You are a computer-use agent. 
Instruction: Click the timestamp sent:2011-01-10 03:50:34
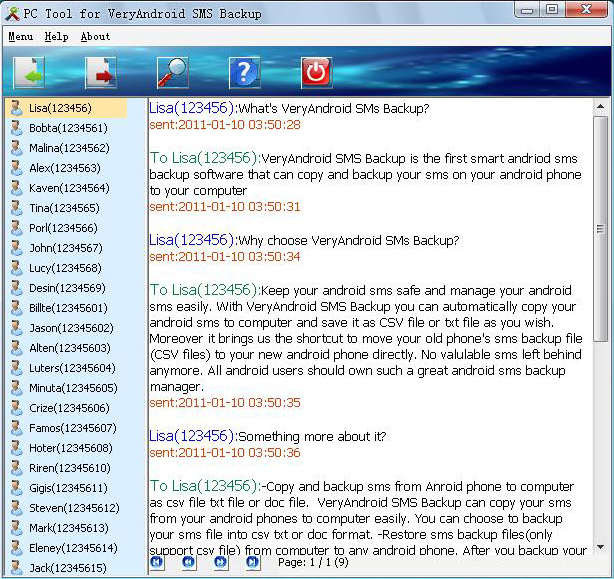tap(225, 257)
